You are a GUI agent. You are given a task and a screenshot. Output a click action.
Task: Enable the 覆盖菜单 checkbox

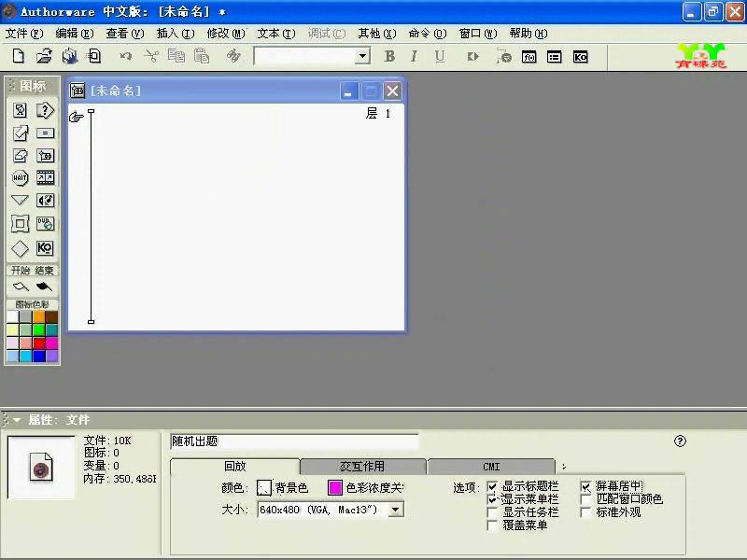(x=492, y=525)
